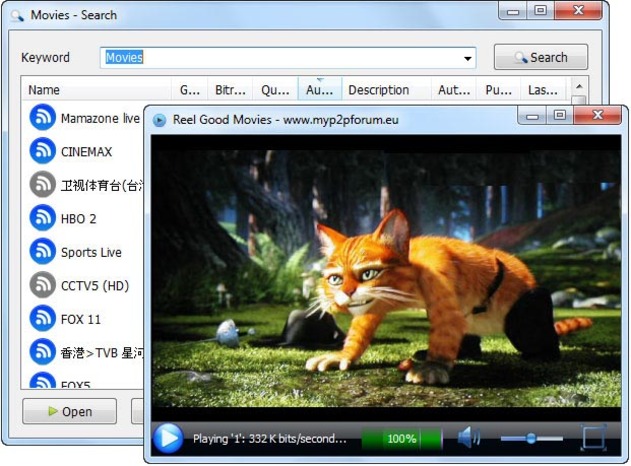
Task: Click the feed icon beside CINEMAX
Action: coord(42,151)
